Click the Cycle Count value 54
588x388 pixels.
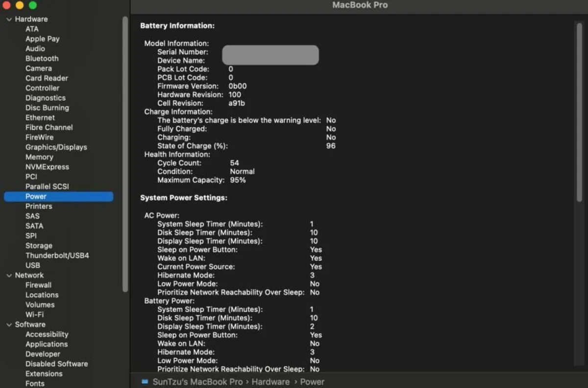coord(234,163)
